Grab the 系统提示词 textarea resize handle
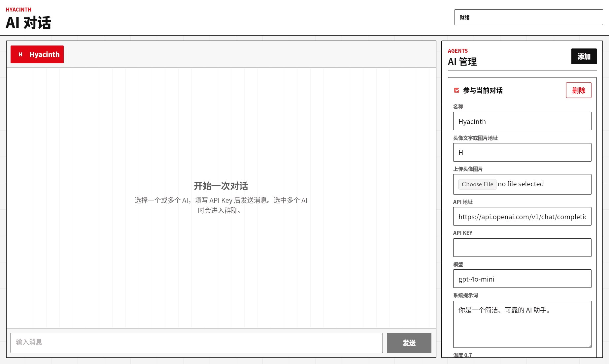Image resolution: width=609 pixels, height=364 pixels. pyautogui.click(x=589, y=346)
